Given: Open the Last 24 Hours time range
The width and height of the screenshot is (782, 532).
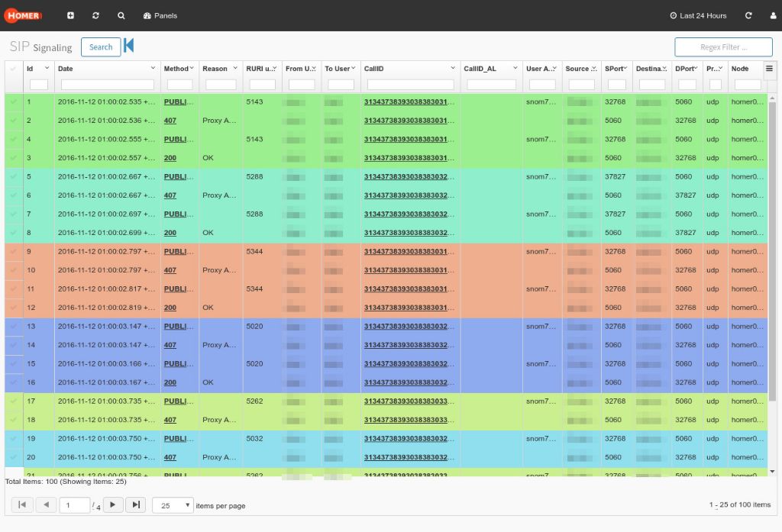Looking at the screenshot, I should [698, 15].
